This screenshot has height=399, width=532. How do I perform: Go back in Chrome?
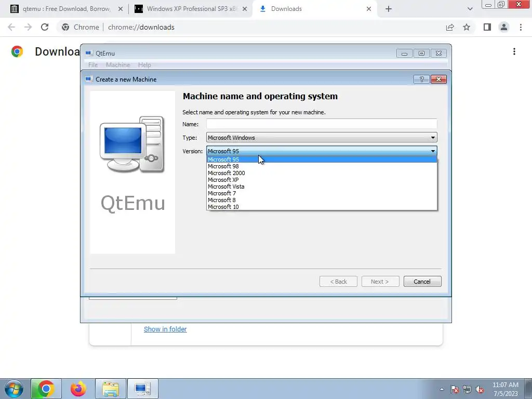tap(11, 27)
